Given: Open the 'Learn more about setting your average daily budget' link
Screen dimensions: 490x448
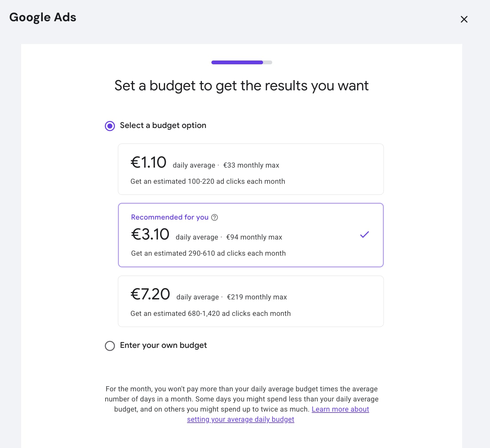Looking at the screenshot, I should point(340,409).
